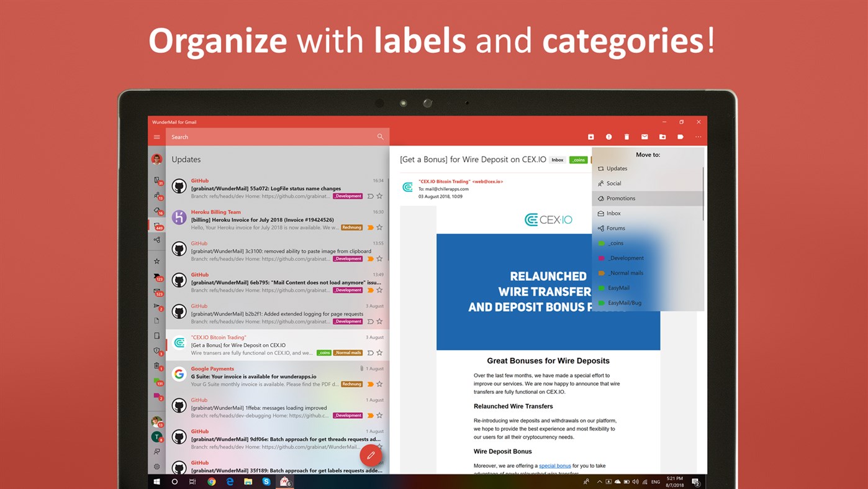Image resolution: width=868 pixels, height=489 pixels.
Task: Report the email as spam
Action: click(609, 136)
